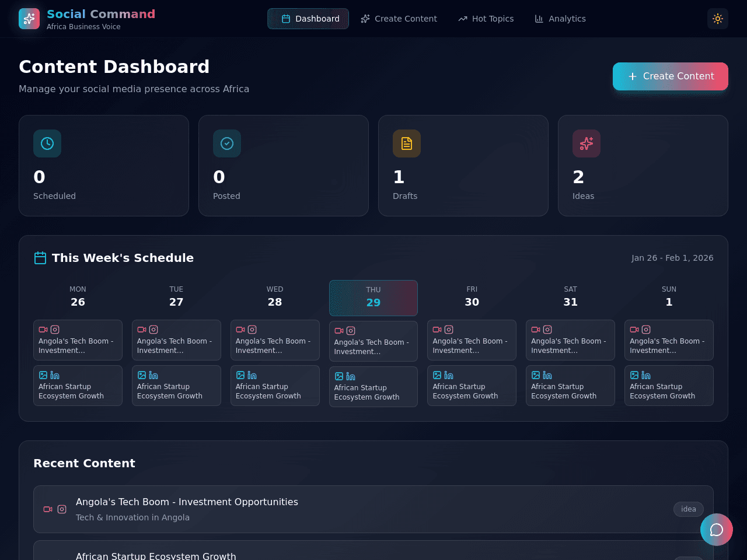The width and height of the screenshot is (747, 560).
Task: Select Sunday 1 in the week schedule
Action: pos(669,297)
